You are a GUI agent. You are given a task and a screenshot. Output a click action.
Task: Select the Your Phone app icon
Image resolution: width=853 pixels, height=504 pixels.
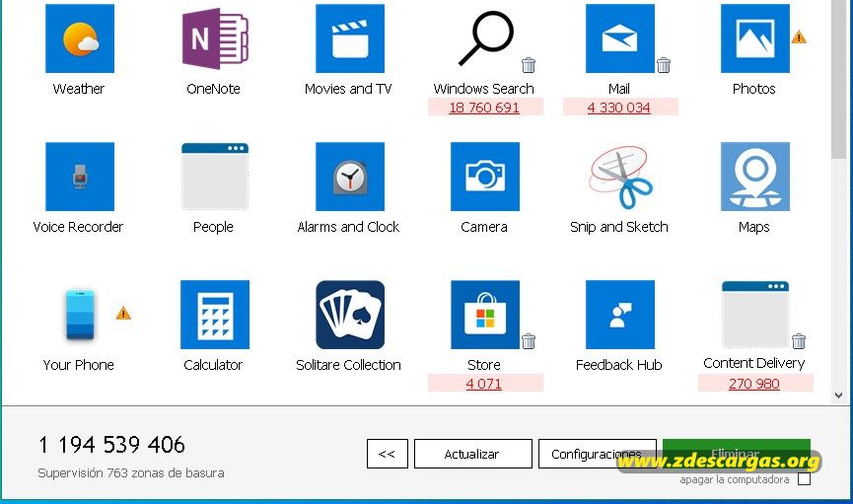[80, 315]
